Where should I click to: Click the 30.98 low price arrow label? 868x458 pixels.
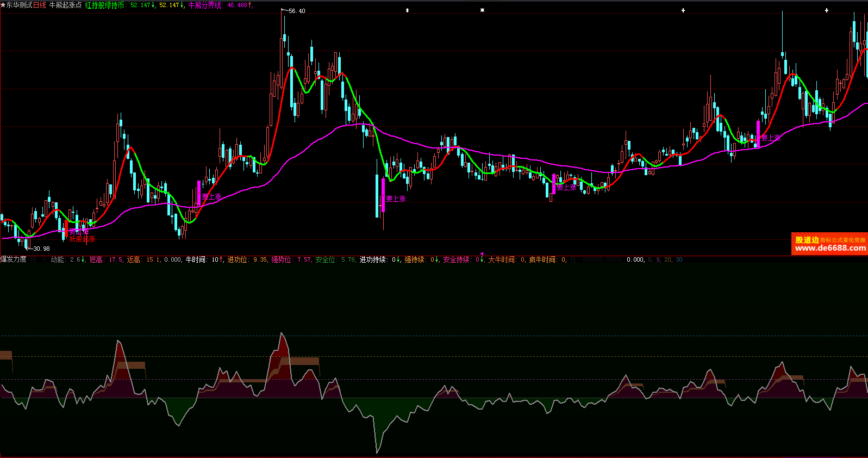click(38, 249)
